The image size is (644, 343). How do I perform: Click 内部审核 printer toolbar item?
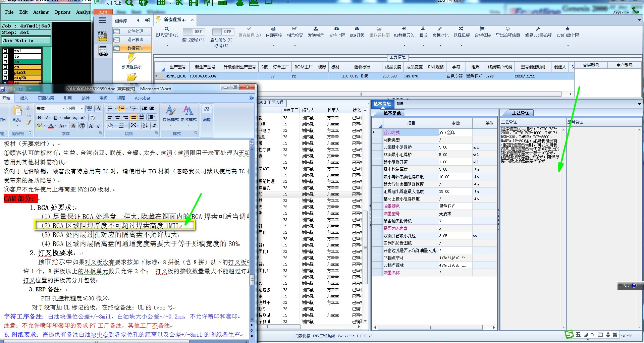coord(274,32)
